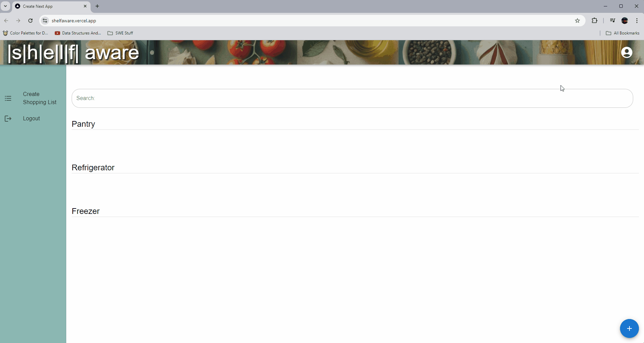Open the user account profile icon

pos(626,52)
